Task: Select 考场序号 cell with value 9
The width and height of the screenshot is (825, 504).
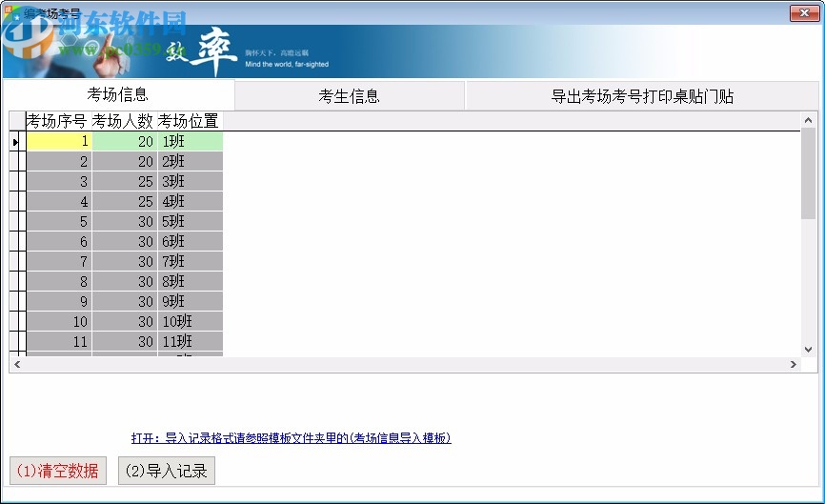Action: pos(59,301)
